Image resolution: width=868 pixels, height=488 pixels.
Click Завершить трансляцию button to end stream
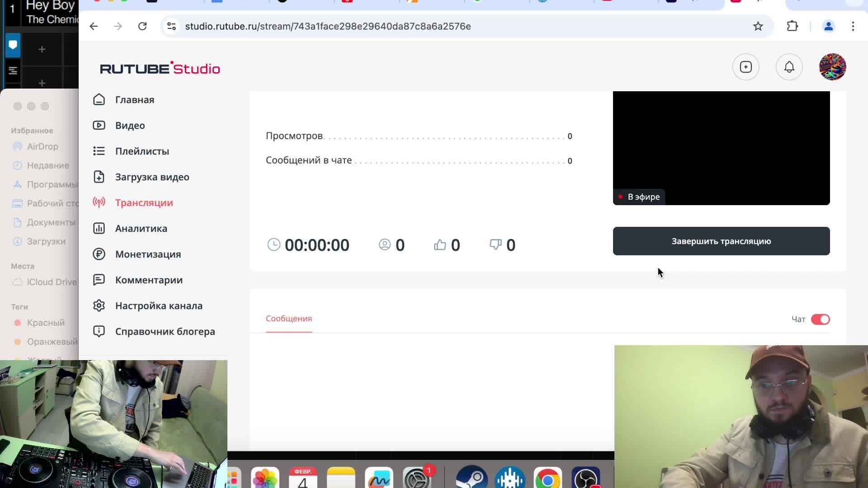[722, 241]
